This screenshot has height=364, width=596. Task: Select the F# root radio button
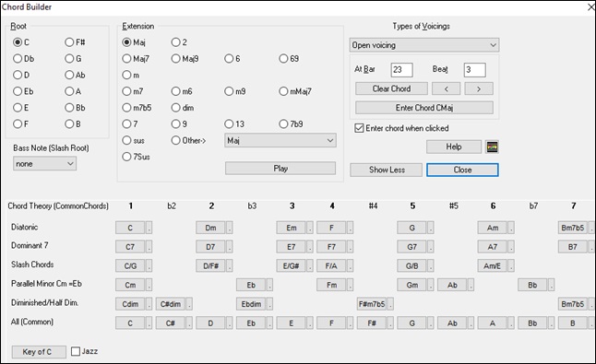pyautogui.click(x=75, y=42)
